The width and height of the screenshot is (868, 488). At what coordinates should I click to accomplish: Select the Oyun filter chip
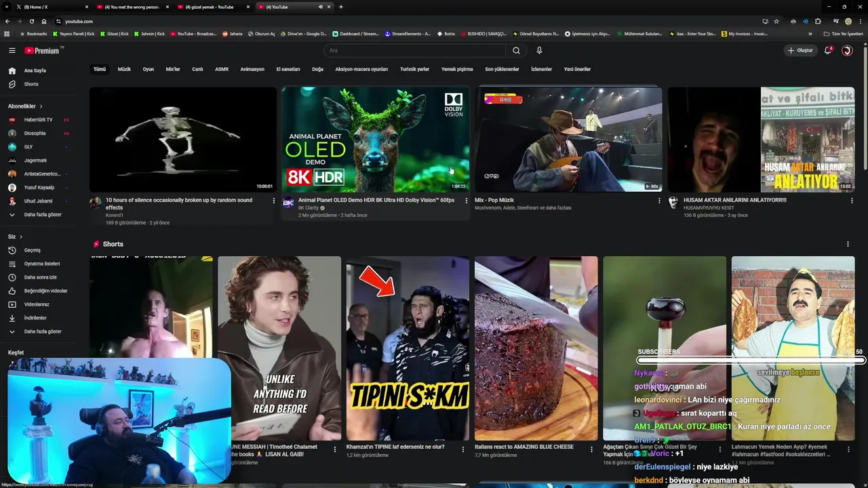coord(148,69)
